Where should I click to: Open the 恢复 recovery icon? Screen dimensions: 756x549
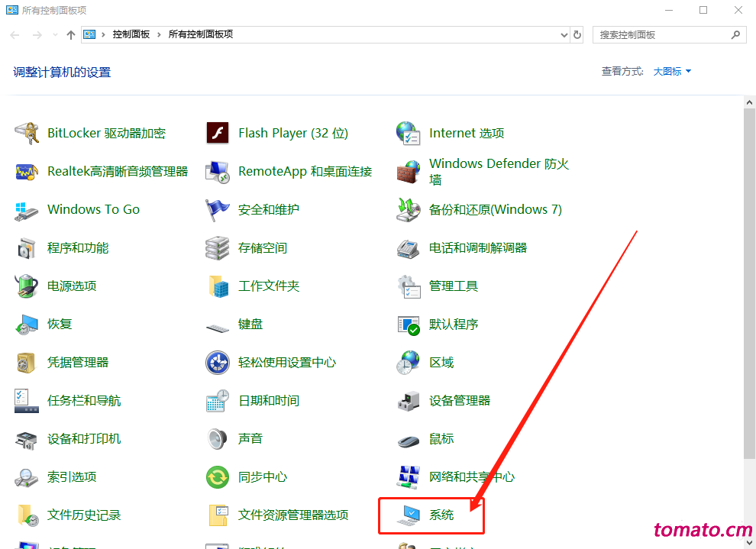pos(27,324)
